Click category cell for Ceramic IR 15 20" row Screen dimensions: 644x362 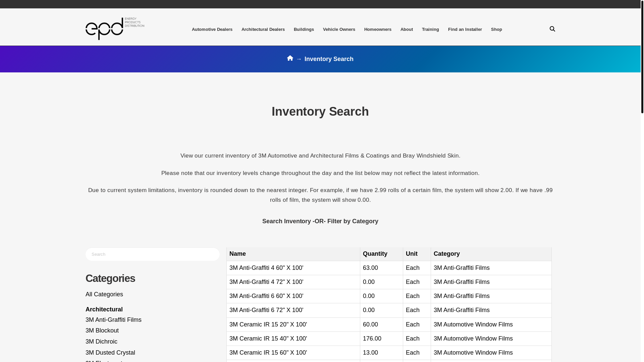point(491,324)
